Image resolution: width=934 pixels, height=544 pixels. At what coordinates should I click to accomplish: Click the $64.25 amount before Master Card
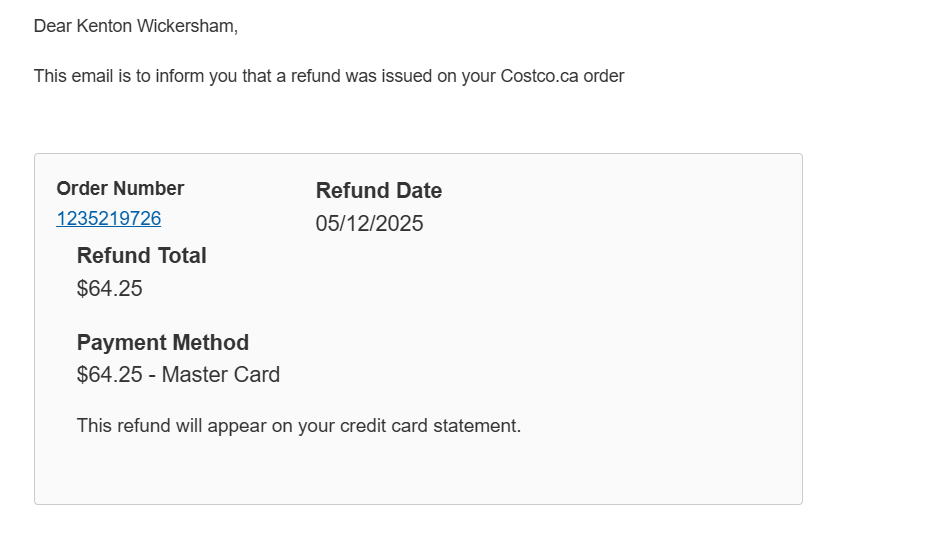click(109, 375)
